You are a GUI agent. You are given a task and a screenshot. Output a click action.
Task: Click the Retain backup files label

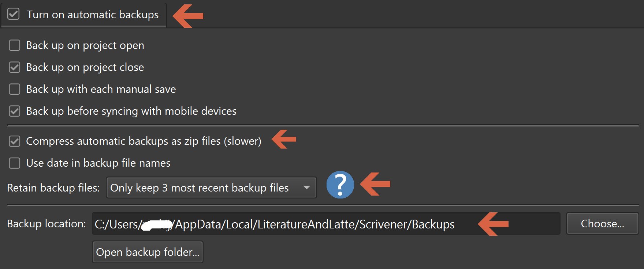[53, 188]
